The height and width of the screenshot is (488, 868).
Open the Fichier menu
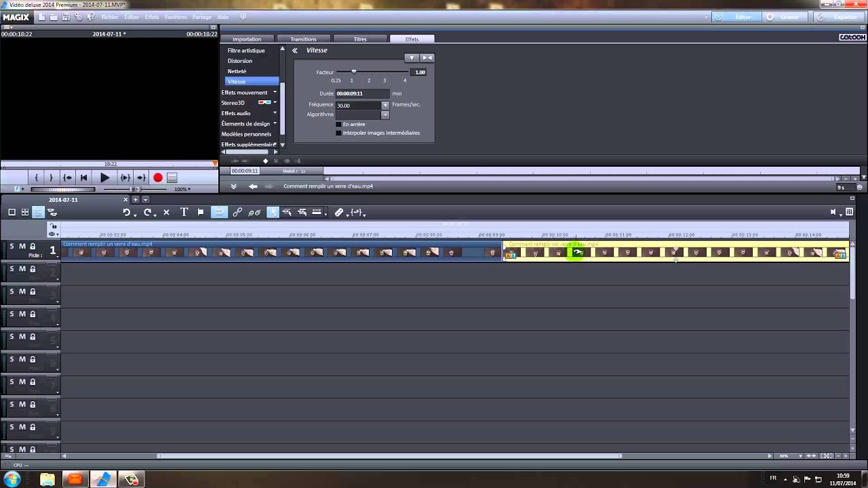(110, 17)
